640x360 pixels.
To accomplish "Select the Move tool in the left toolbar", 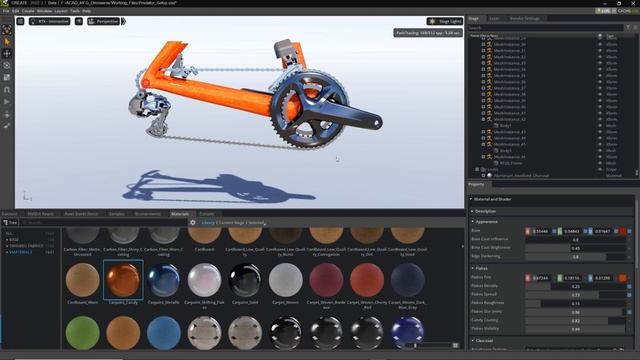I will tap(7, 53).
